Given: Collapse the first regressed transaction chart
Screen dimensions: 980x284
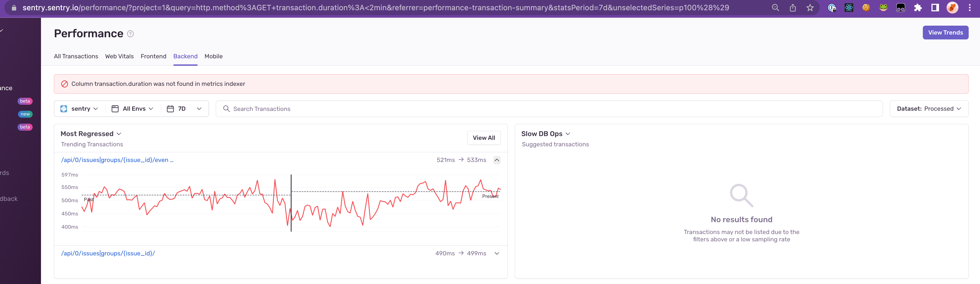Looking at the screenshot, I should [x=497, y=160].
